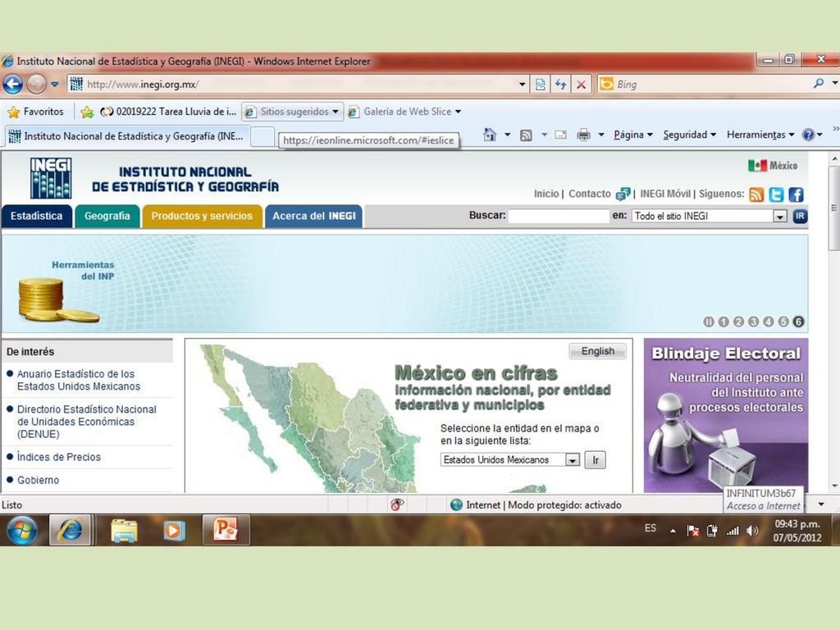Select banner slide number 1
Image resolution: width=840 pixels, height=630 pixels.
point(724,322)
